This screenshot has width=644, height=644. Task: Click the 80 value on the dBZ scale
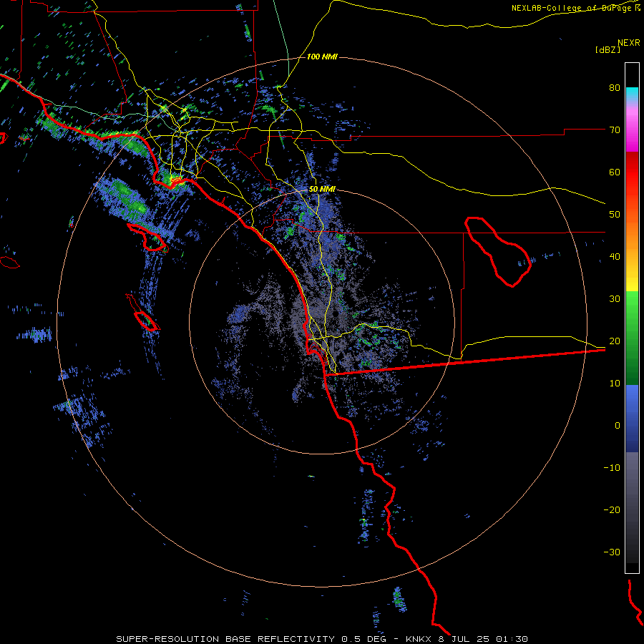pos(615,88)
